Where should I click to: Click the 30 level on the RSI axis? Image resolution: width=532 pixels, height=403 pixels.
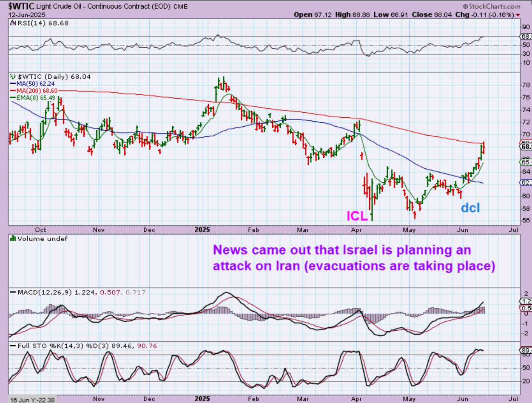click(526, 54)
